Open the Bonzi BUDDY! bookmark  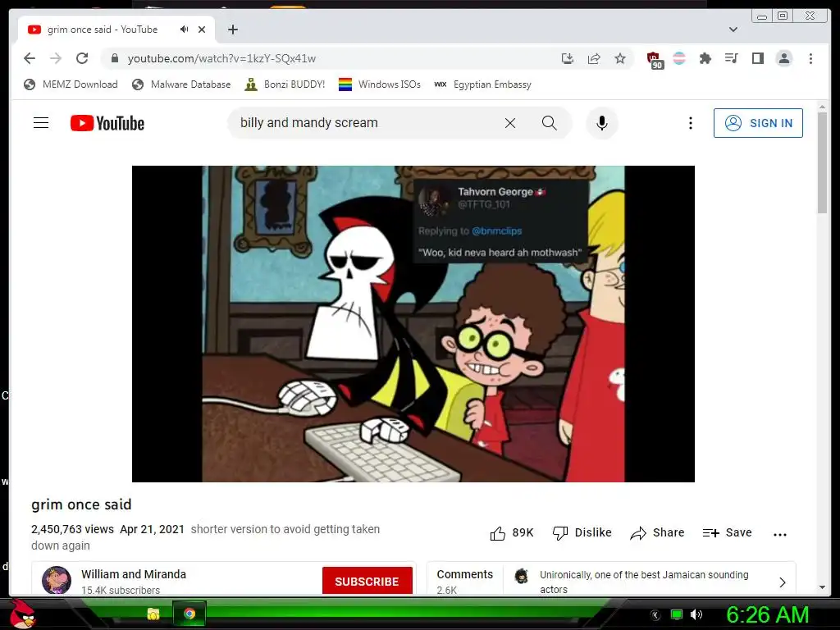point(285,84)
